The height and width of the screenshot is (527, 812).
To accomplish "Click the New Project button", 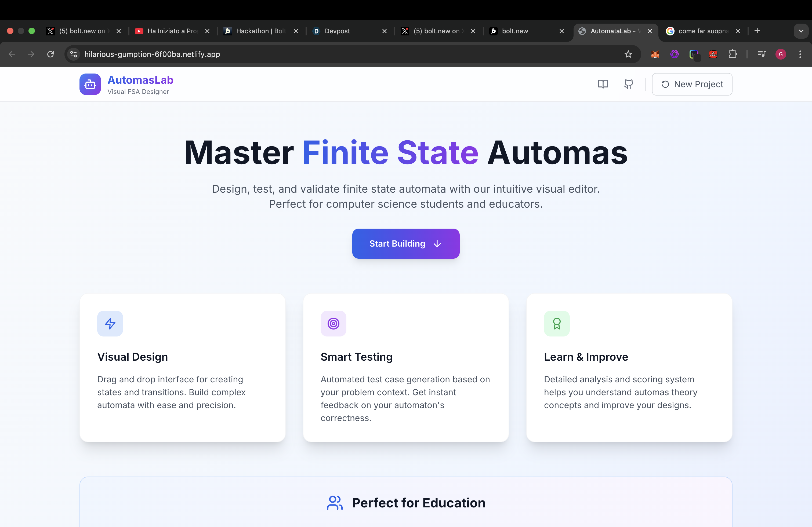I will pos(692,84).
